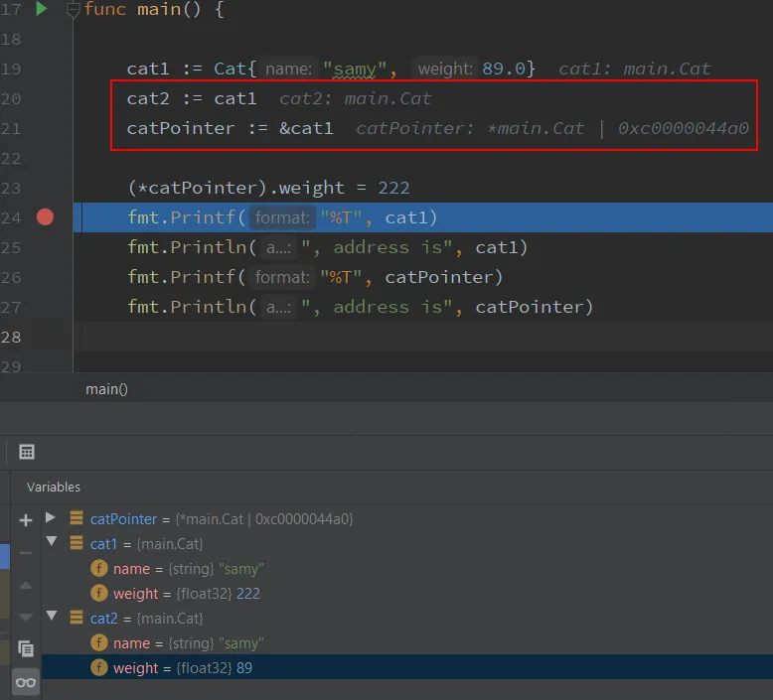The image size is (773, 700).
Task: Click the move watch down arrow
Action: (26, 618)
